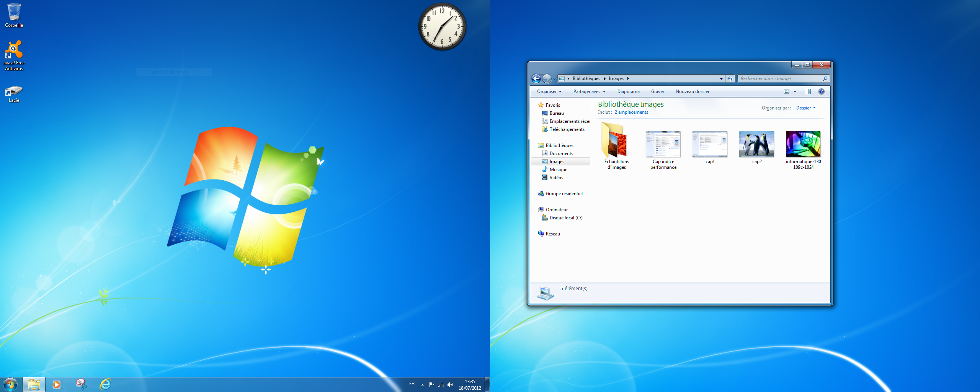Click Diaporama in the toolbar

point(628,91)
